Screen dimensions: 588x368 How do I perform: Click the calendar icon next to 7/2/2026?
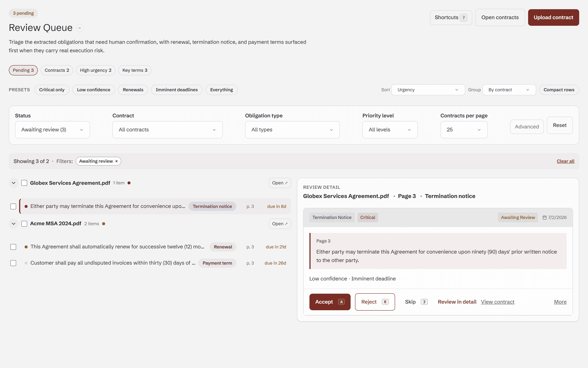[x=544, y=217]
